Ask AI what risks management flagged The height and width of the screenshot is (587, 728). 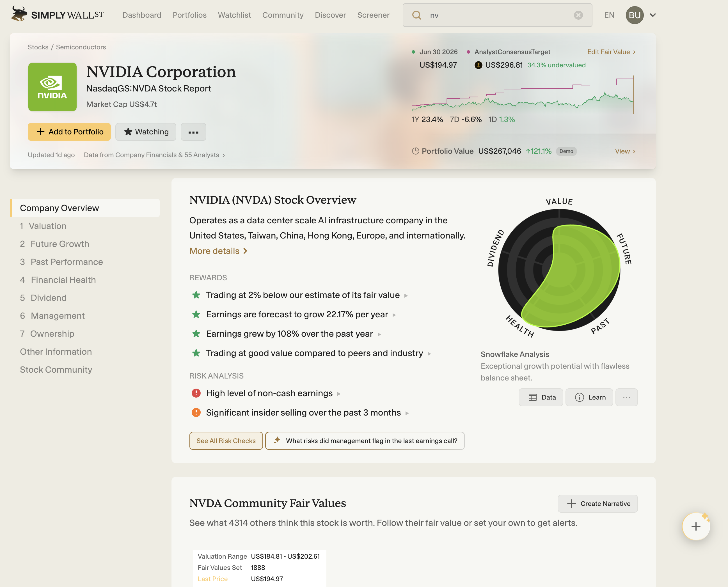coord(365,441)
